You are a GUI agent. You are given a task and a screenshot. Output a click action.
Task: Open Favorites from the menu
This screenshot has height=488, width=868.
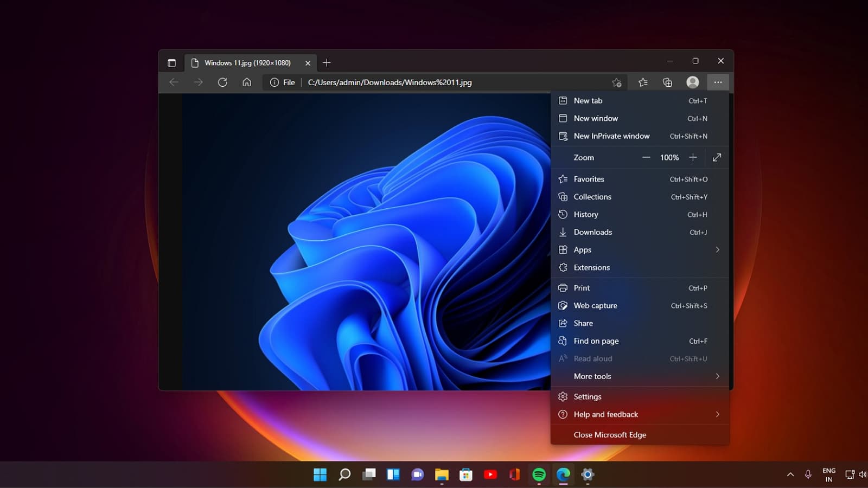(640, 179)
